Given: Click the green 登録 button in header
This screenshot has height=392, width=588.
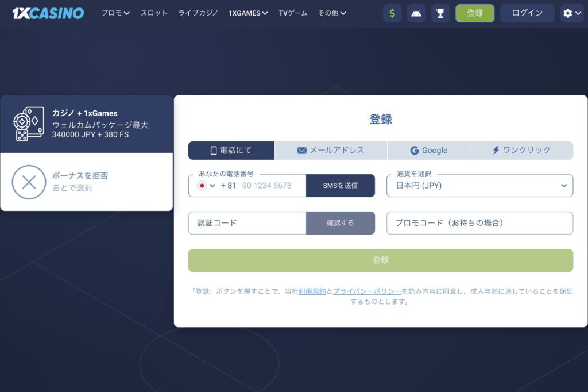Looking at the screenshot, I should click(475, 13).
